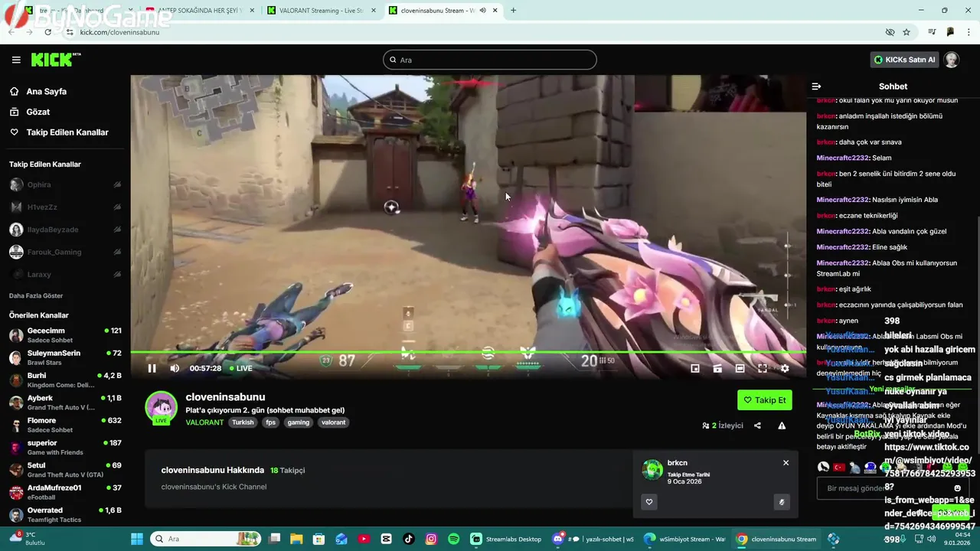Open recommended channel ArdaMufreze01

[65, 492]
